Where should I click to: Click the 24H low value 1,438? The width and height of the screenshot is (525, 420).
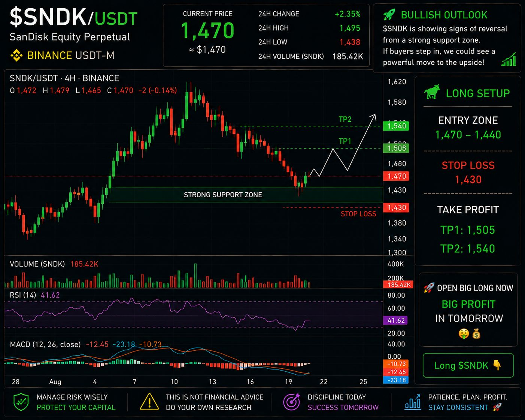pos(350,42)
